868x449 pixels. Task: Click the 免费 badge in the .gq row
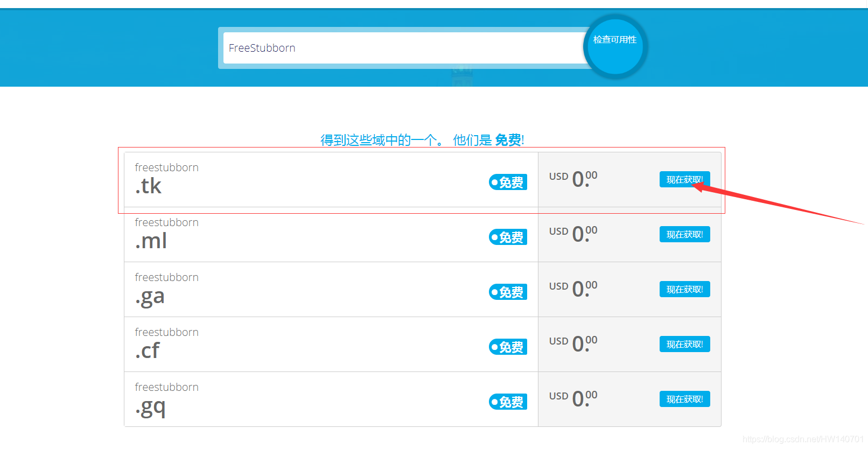tap(508, 402)
